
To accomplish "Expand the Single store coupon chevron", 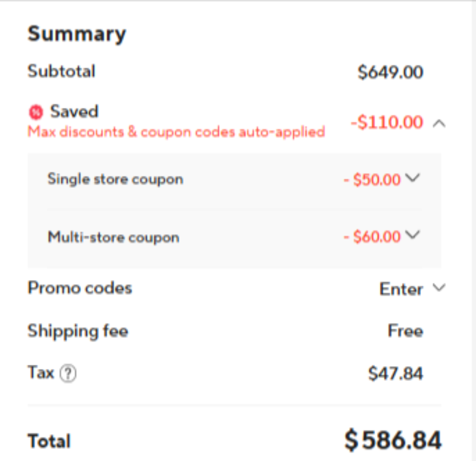I will [x=413, y=178].
